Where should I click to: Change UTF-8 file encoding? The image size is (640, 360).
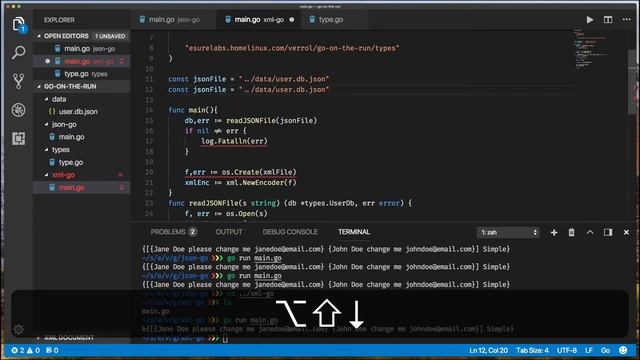click(567, 350)
